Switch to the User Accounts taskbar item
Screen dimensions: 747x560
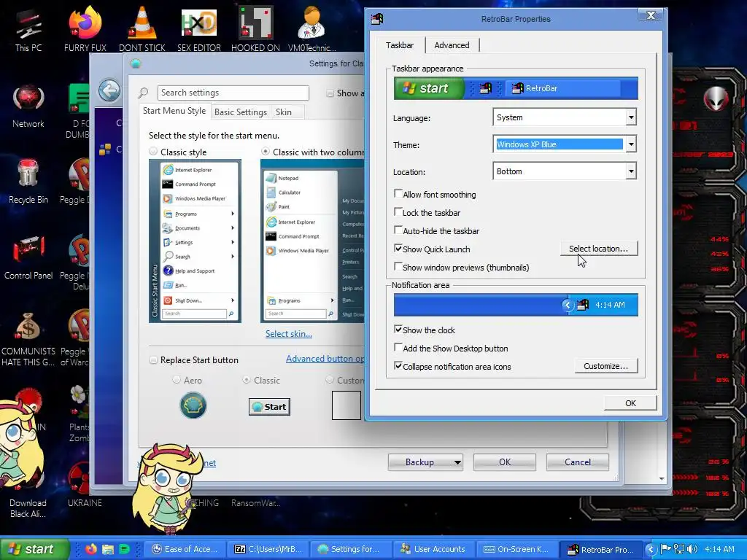[433, 549]
